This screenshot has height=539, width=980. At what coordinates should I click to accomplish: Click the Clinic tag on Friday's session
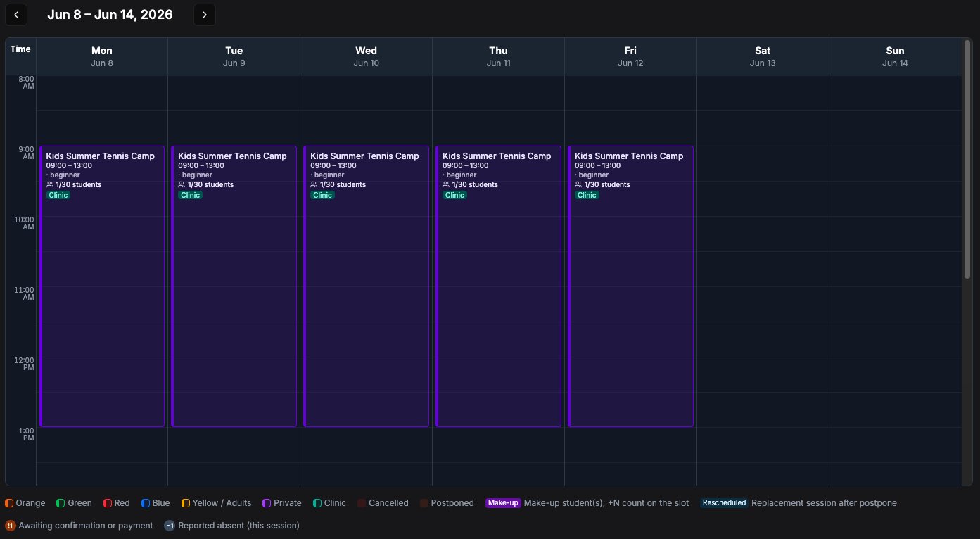point(587,195)
